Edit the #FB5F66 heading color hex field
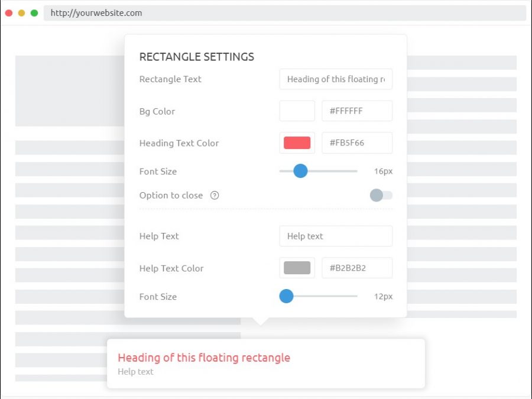The width and height of the screenshot is (532, 399). (356, 143)
